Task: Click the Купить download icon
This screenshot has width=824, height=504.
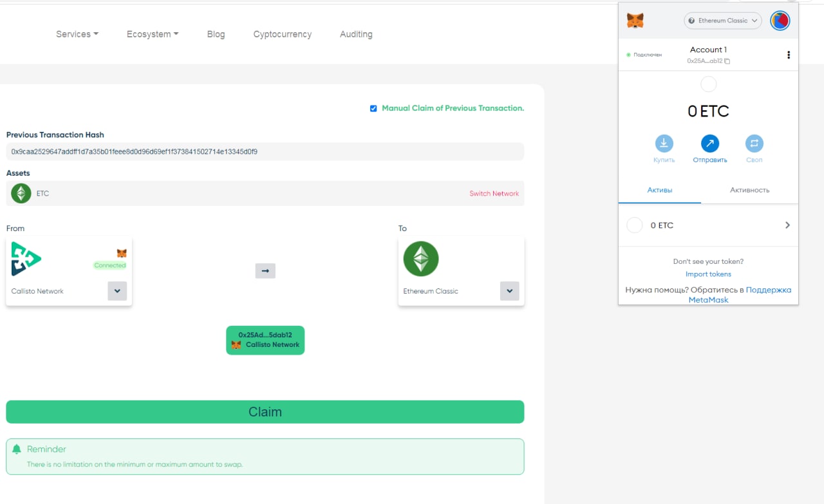Action: (x=664, y=143)
